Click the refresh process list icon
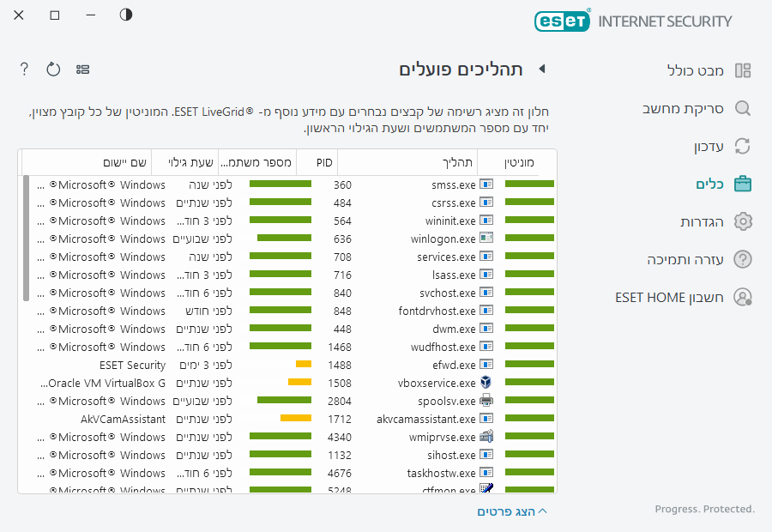Image resolution: width=772 pixels, height=532 pixels. [53, 69]
